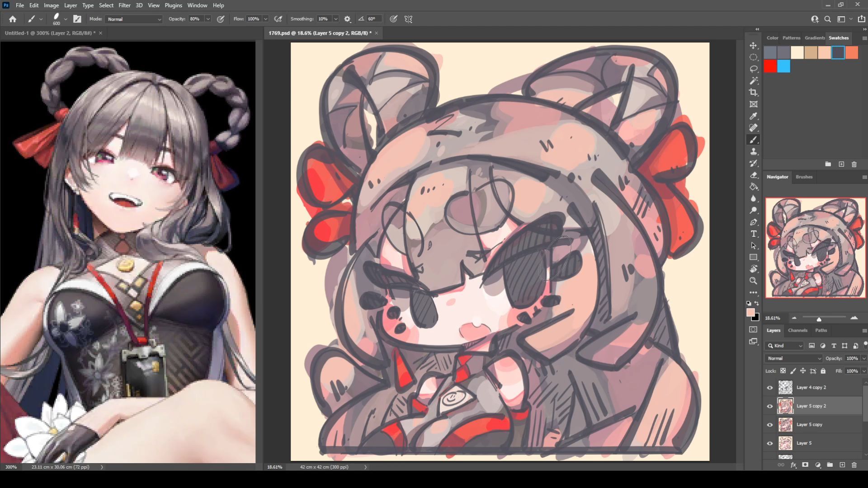Select the Horizontal Type tool

754,234
